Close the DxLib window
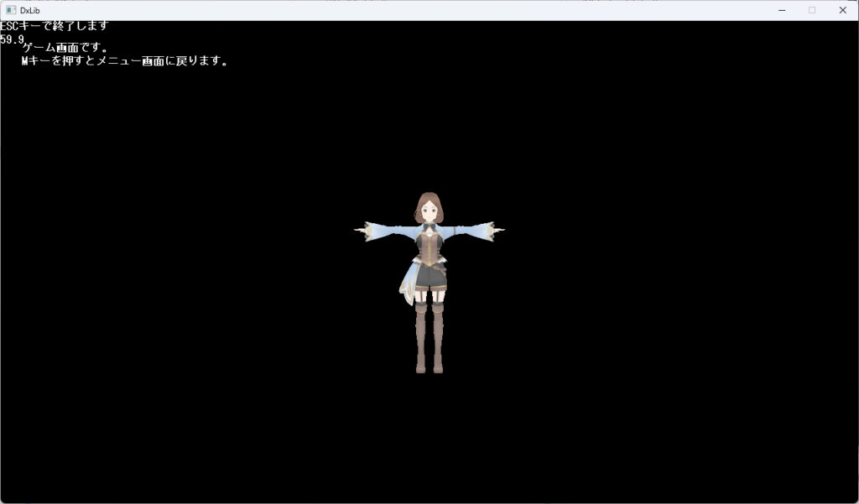The width and height of the screenshot is (859, 504). pos(842,10)
